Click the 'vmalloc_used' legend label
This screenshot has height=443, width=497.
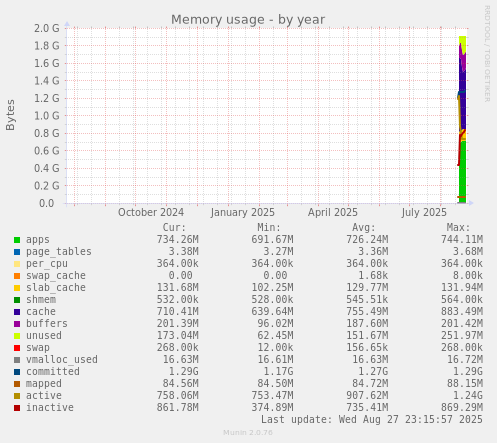62,360
